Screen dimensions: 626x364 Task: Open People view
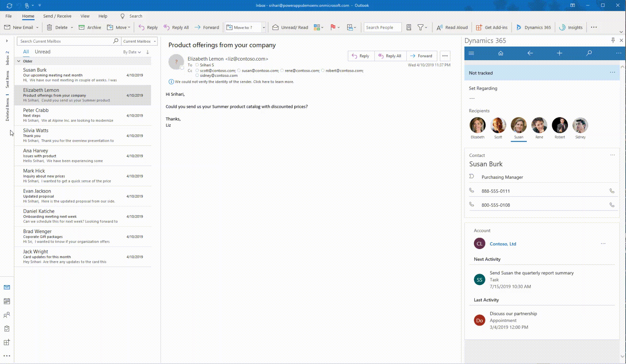pos(7,315)
